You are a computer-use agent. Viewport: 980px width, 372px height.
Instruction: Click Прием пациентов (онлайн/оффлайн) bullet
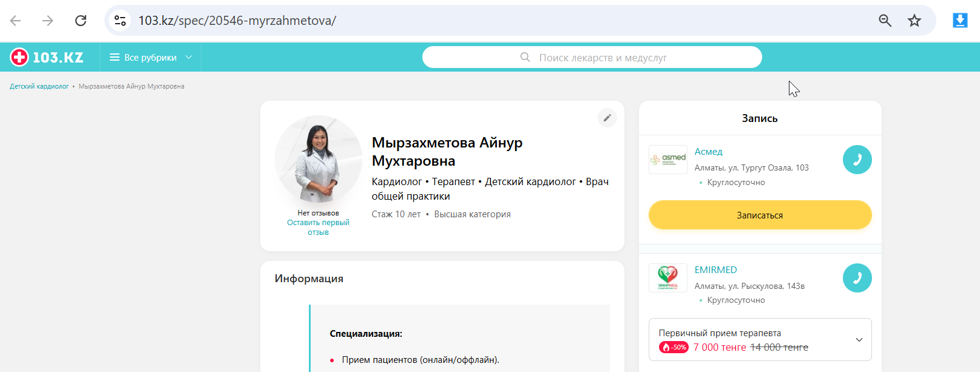(421, 360)
